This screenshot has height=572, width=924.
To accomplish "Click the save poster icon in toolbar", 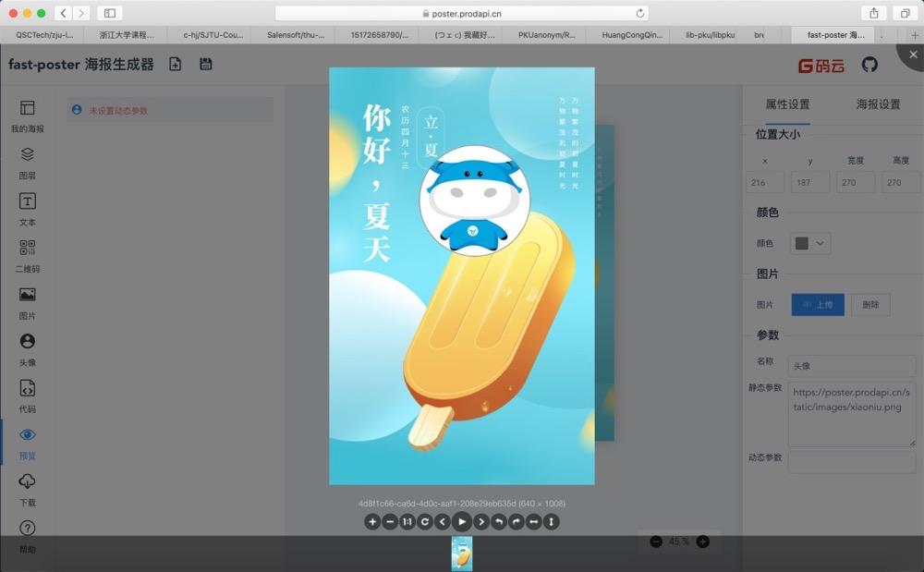I will click(x=205, y=64).
